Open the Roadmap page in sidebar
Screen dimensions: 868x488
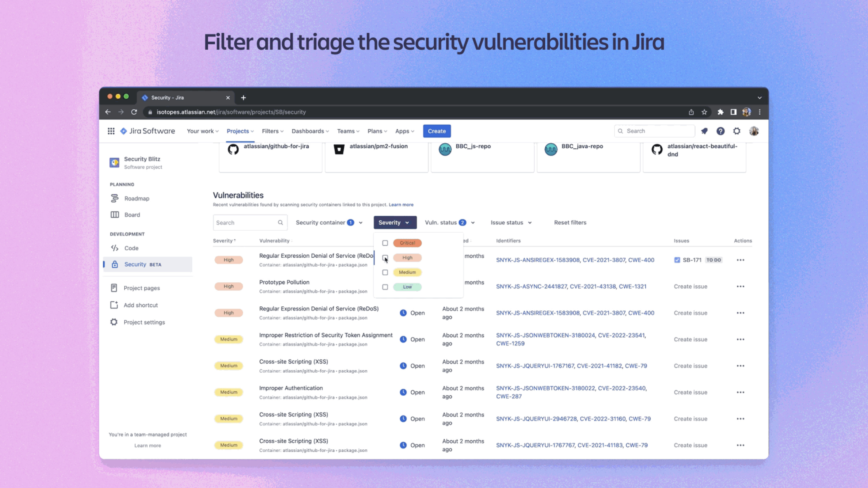point(148,199)
